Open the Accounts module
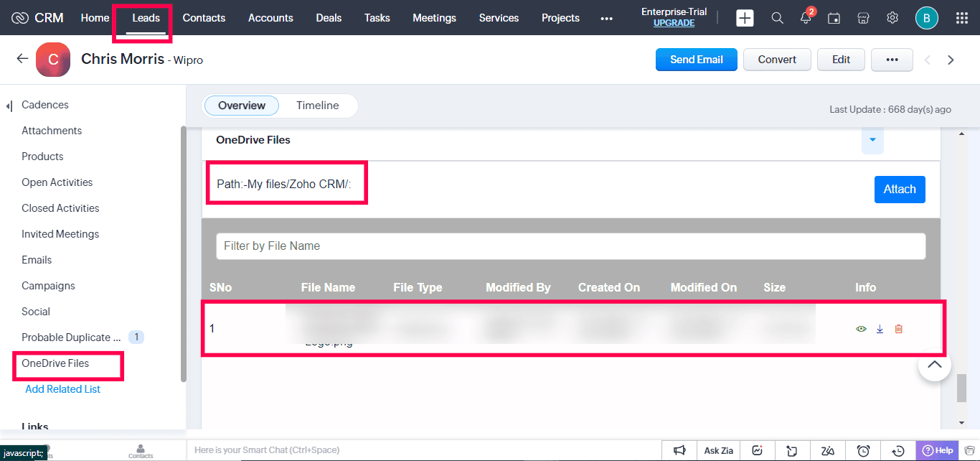This screenshot has height=461, width=980. pos(270,18)
